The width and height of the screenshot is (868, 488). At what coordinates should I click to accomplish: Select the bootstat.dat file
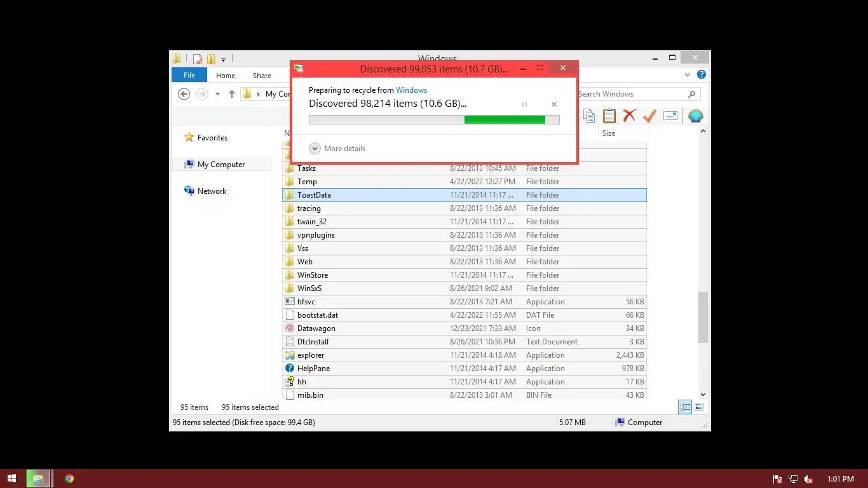coord(465,315)
